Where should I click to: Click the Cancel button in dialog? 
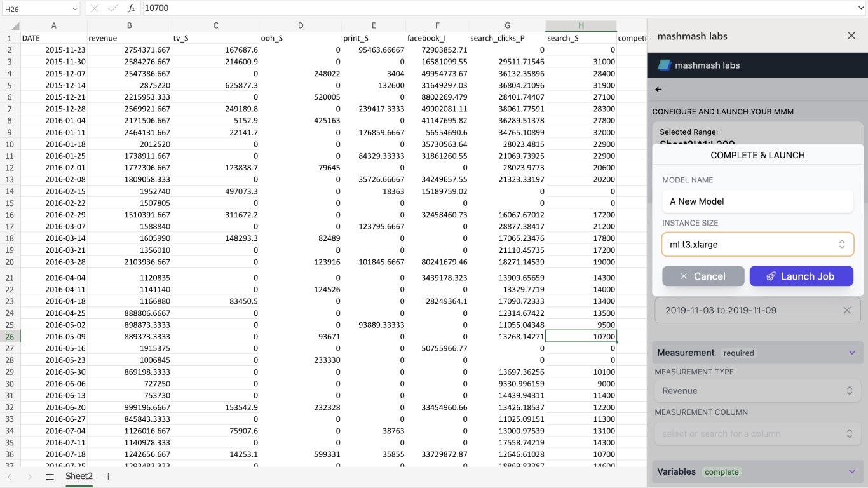703,276
